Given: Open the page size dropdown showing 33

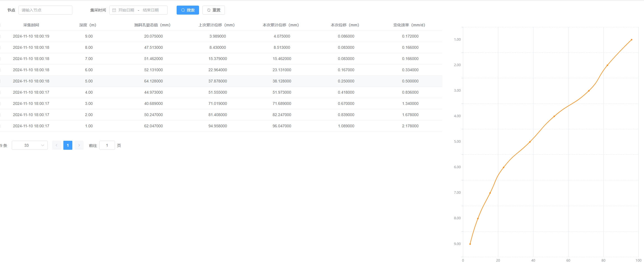Looking at the screenshot, I should pos(30,145).
